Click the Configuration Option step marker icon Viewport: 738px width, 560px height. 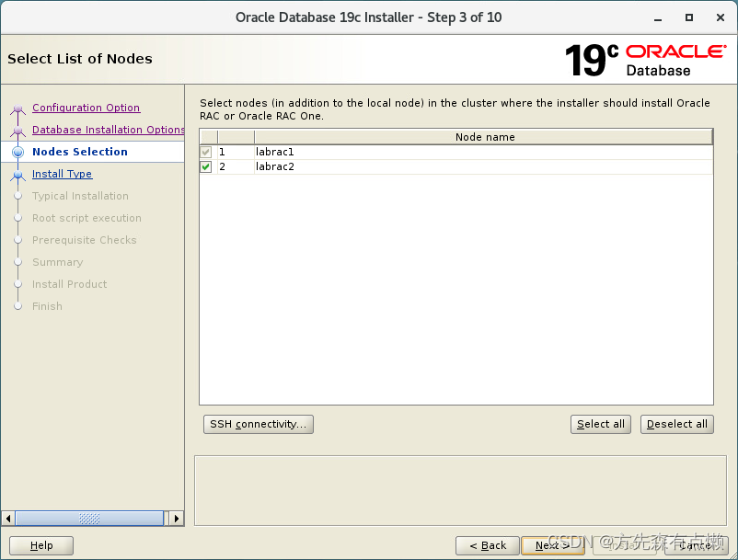tap(17, 109)
